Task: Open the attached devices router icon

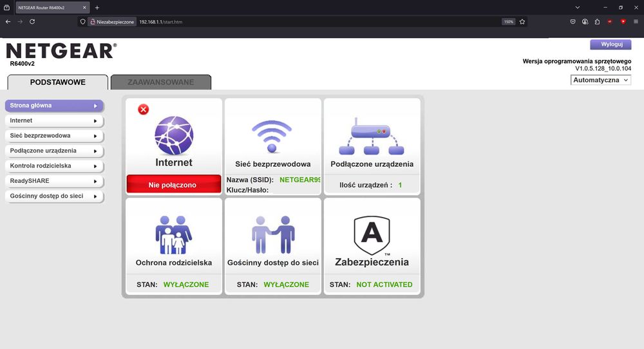Action: click(372, 137)
